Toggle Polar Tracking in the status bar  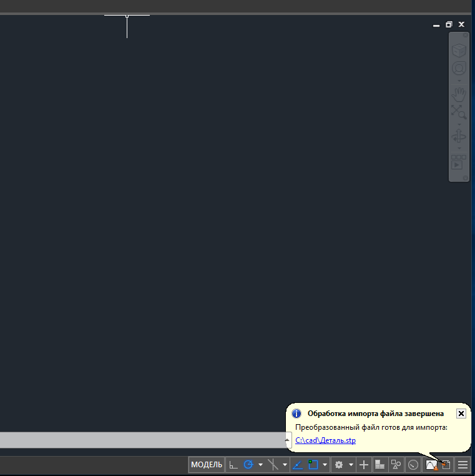248,465
